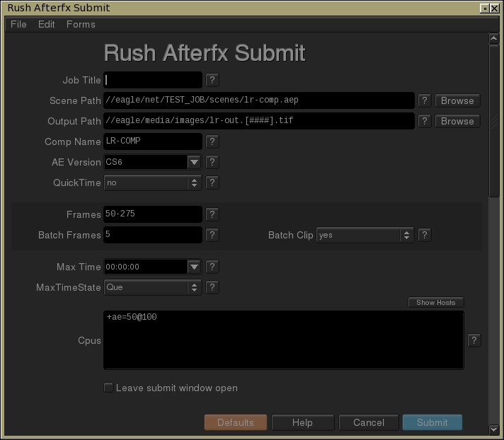The width and height of the screenshot is (504, 440).
Task: Expand the Max Time dropdown arrow
Action: pyautogui.click(x=195, y=267)
